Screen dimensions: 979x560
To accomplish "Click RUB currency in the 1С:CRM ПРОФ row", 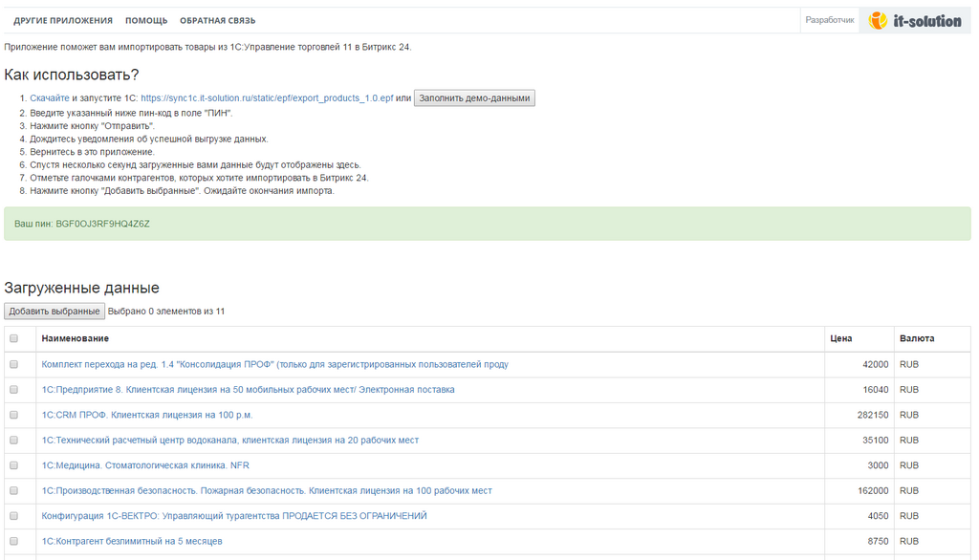I will (909, 415).
